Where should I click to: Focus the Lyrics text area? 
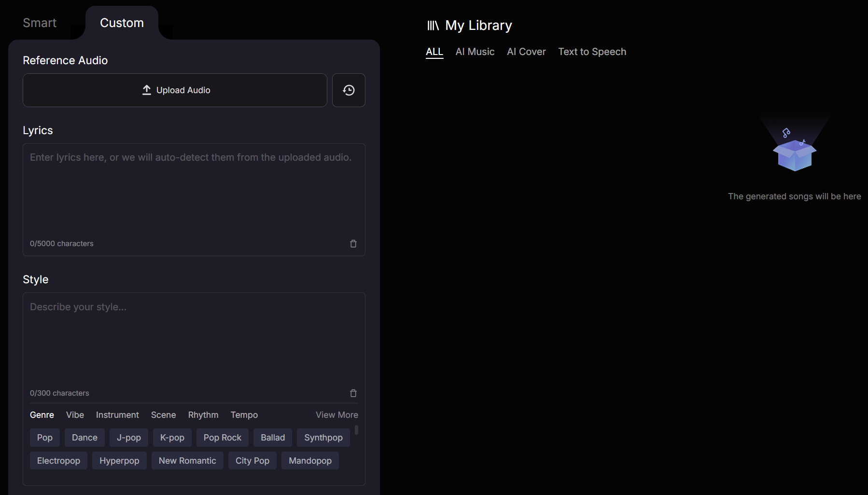click(x=193, y=193)
